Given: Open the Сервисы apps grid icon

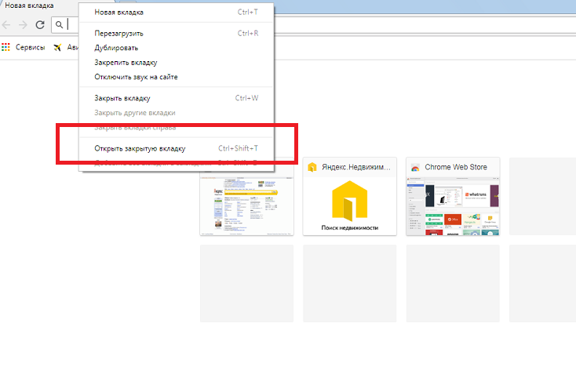Looking at the screenshot, I should click(x=5, y=47).
